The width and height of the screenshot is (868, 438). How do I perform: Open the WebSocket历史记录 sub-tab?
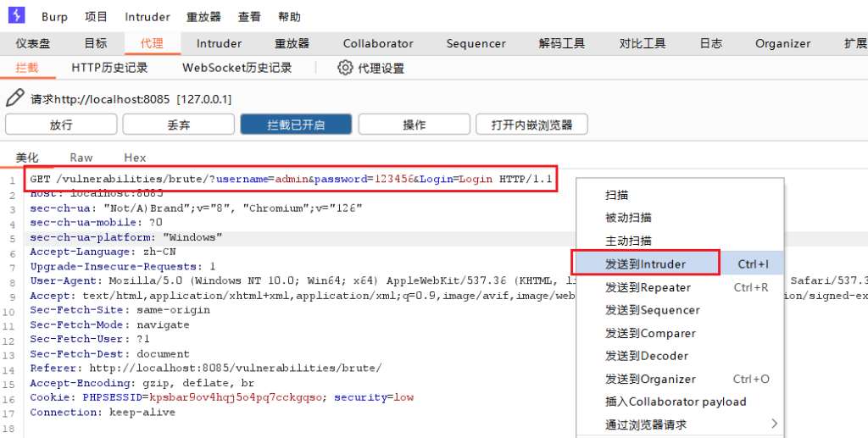[x=237, y=68]
